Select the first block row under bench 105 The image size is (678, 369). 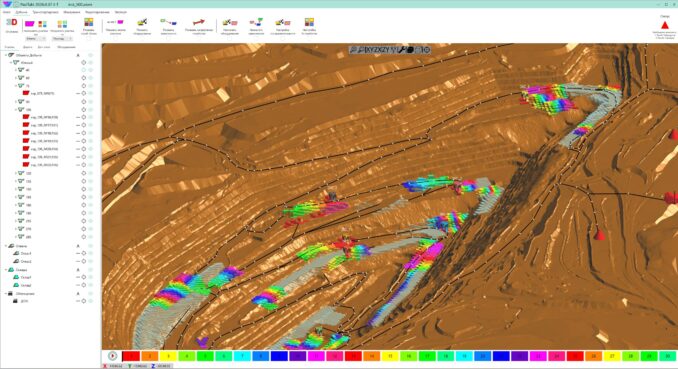coord(45,117)
